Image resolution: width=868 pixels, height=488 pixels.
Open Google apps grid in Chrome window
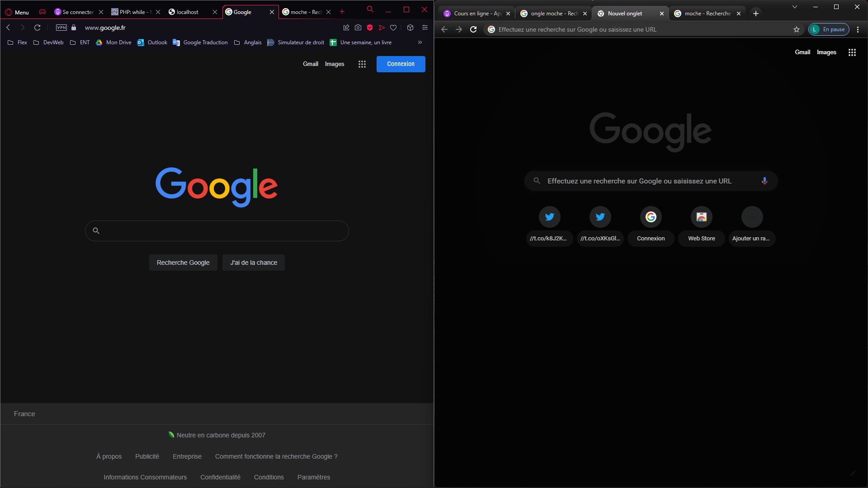coord(852,52)
